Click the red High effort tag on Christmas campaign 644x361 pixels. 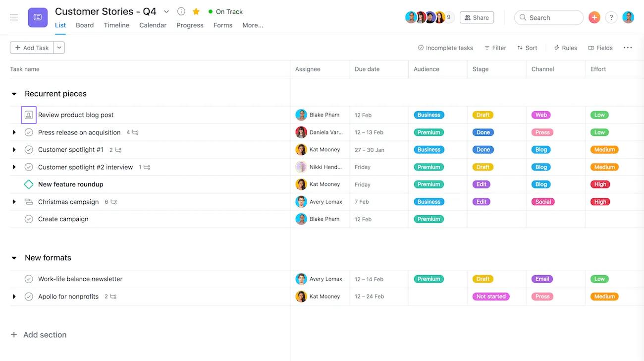(600, 202)
